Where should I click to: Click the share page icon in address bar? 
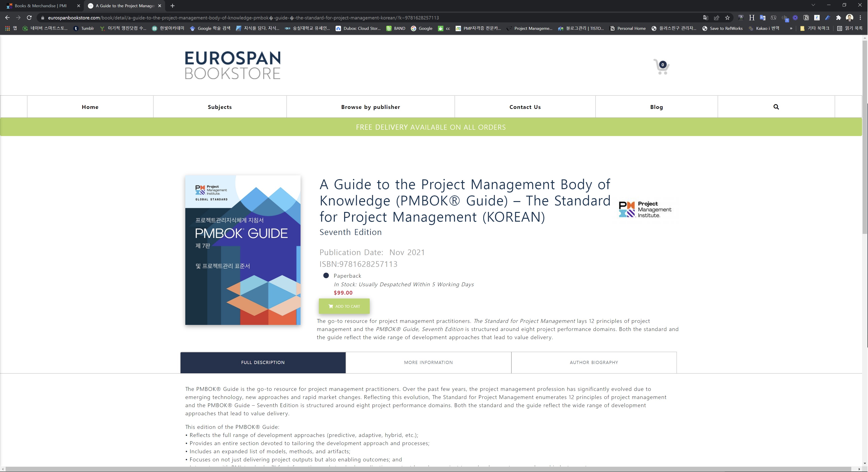pyautogui.click(x=716, y=18)
